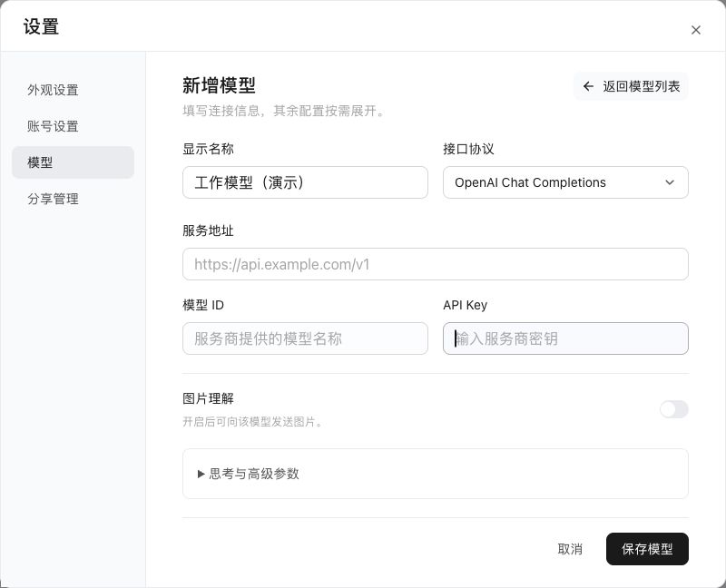726x588 pixels.
Task: Expand the 思考与高级参数 section
Action: (436, 474)
